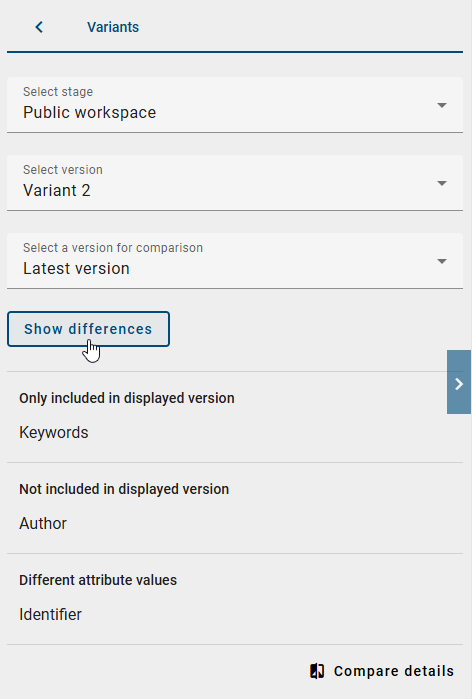Go back using the left chevron arrow
This screenshot has width=472, height=699.
point(39,27)
